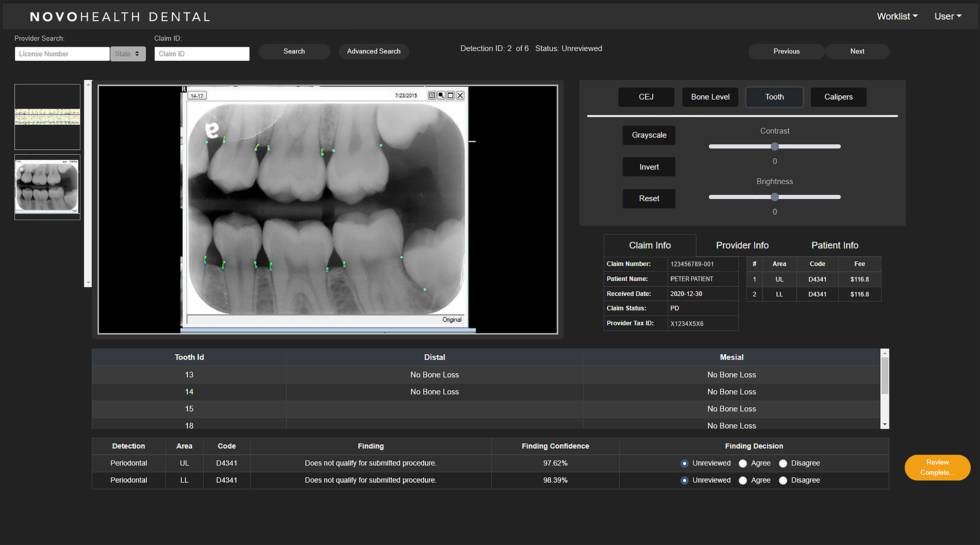
Task: Switch to the Patient Info tab
Action: point(835,245)
